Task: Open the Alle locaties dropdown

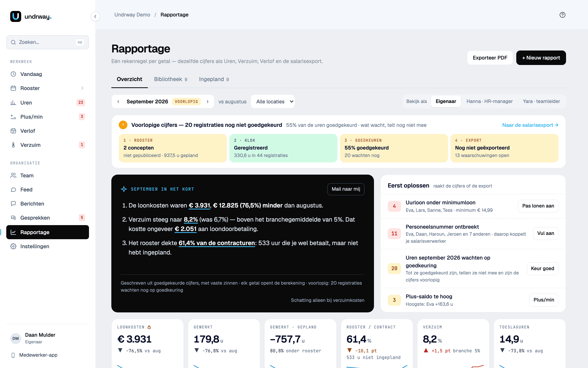Action: pos(273,101)
